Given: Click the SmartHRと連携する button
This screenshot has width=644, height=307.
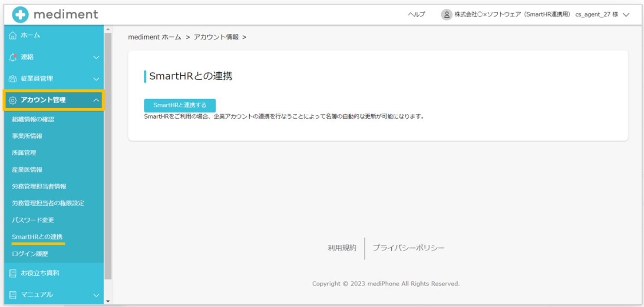Looking at the screenshot, I should (180, 105).
